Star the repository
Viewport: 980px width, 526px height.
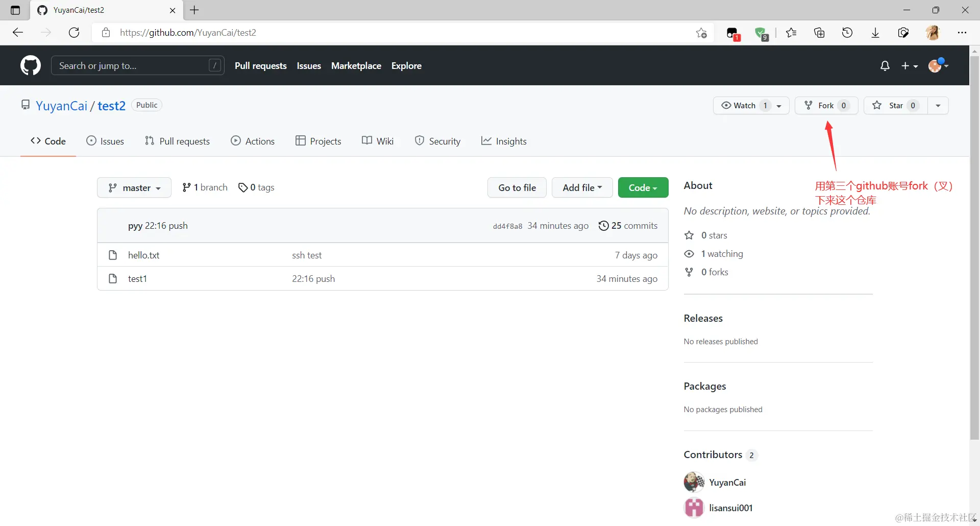pyautogui.click(x=895, y=105)
